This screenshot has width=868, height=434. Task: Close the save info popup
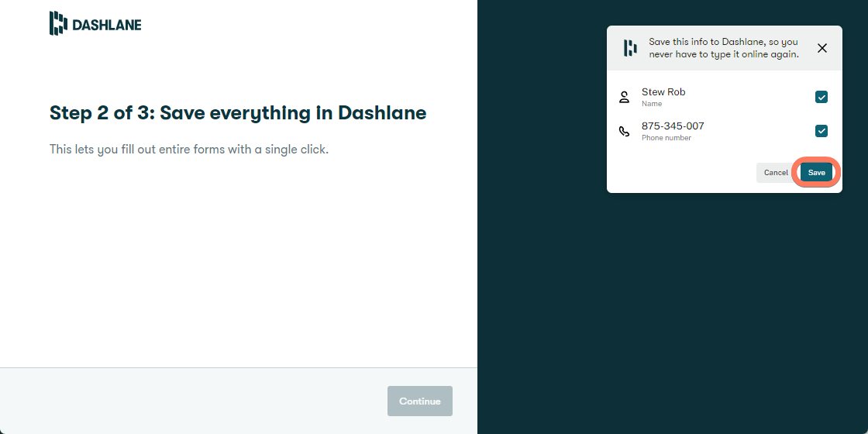[822, 48]
